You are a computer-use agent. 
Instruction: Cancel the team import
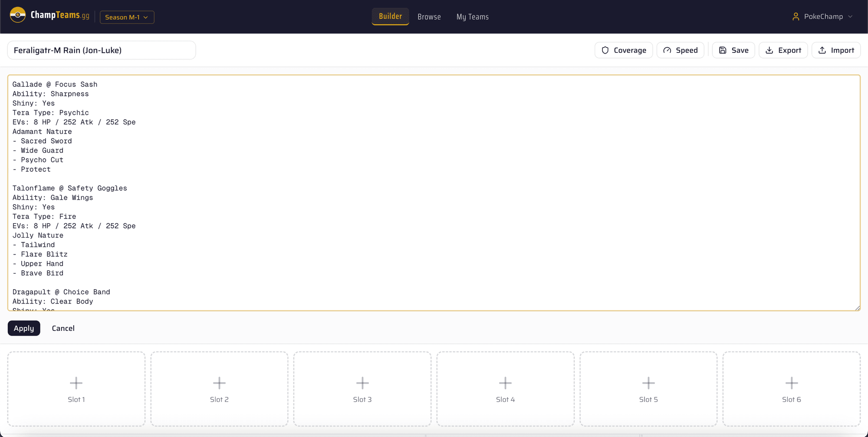[x=63, y=328]
